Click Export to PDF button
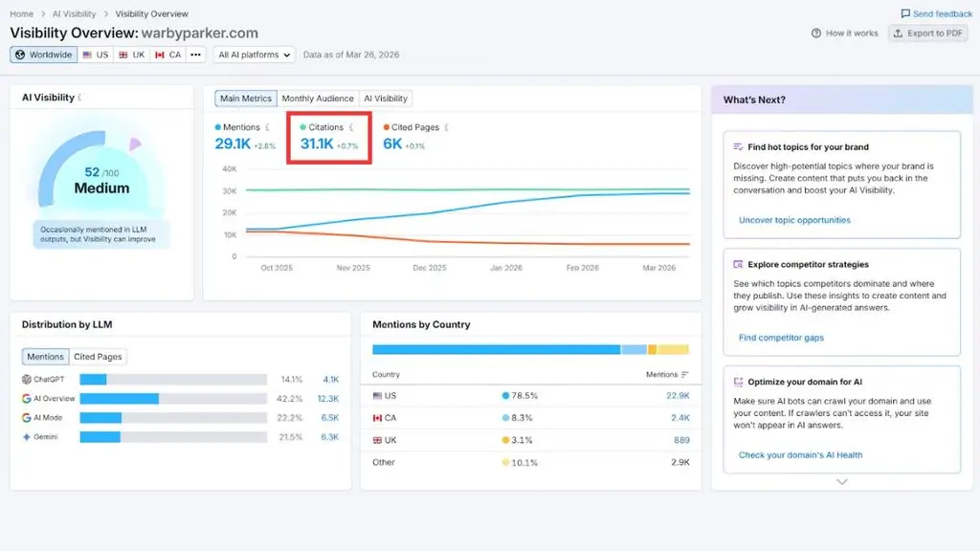Image resolution: width=980 pixels, height=551 pixels. click(x=928, y=33)
